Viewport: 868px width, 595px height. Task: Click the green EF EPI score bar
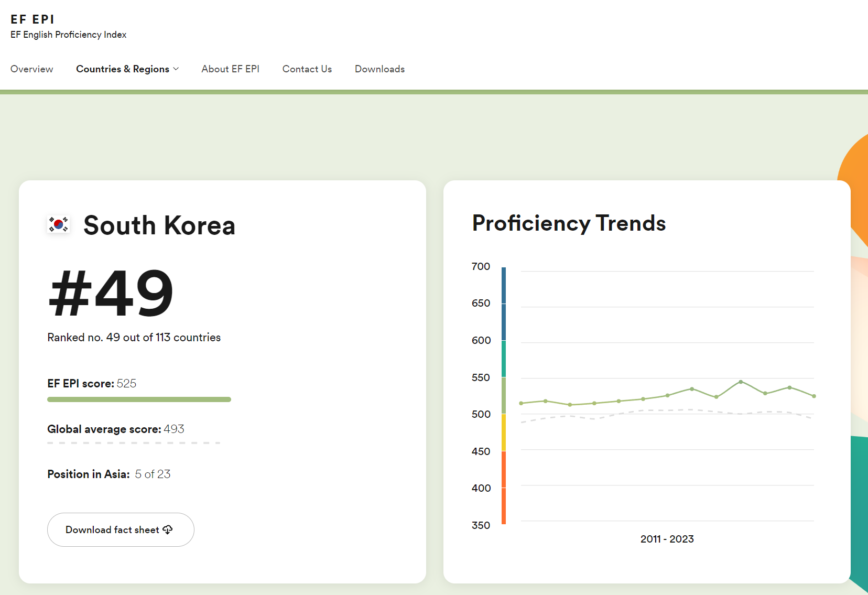(139, 399)
